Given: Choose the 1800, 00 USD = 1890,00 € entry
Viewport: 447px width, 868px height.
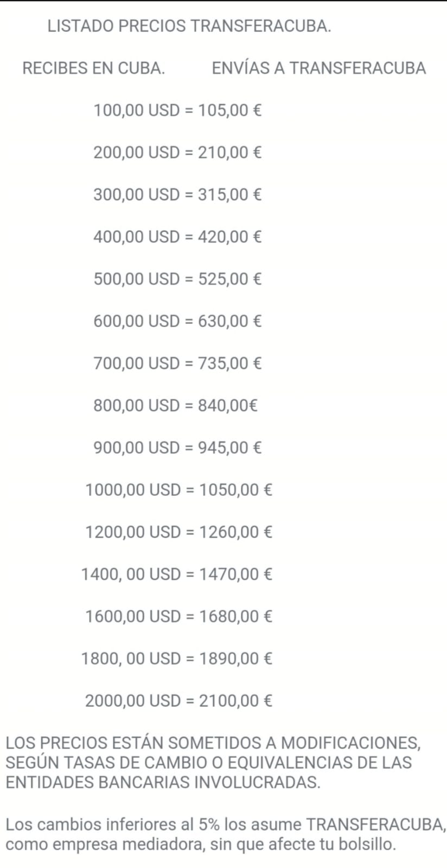Looking at the screenshot, I should pyautogui.click(x=177, y=659).
